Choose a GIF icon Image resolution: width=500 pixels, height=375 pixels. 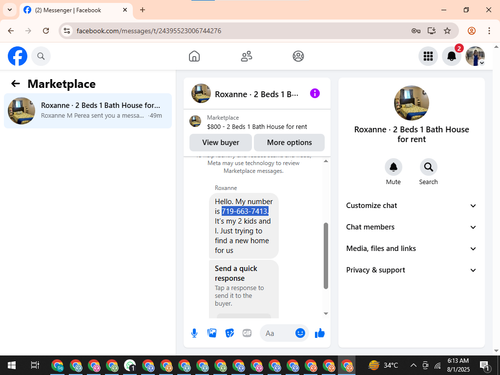click(x=247, y=333)
